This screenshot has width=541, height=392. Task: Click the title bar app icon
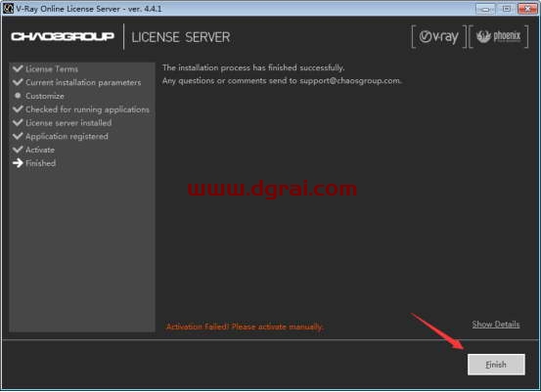(x=8, y=8)
